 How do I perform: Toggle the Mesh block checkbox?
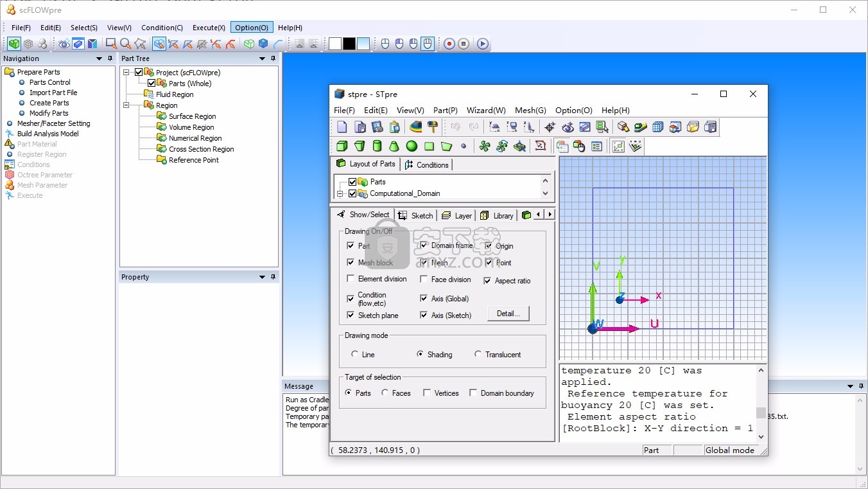[351, 262]
